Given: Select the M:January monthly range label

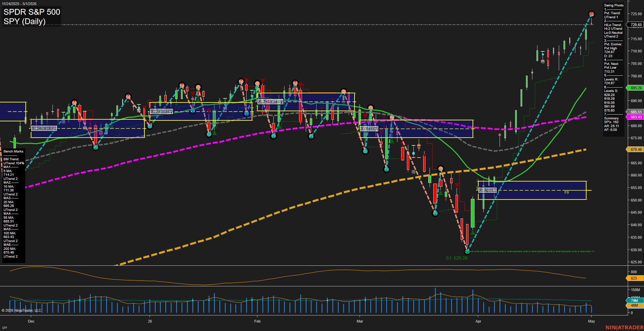Looking at the screenshot, I should 161,111.
